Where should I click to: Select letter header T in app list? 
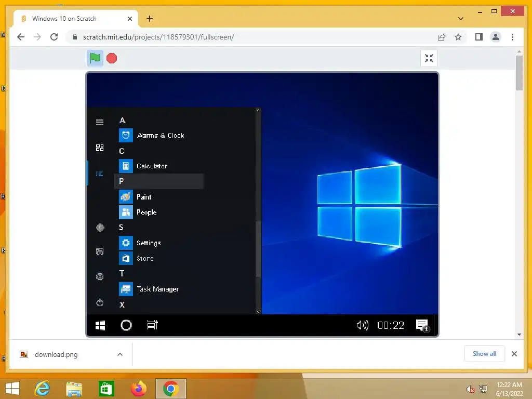pyautogui.click(x=122, y=273)
